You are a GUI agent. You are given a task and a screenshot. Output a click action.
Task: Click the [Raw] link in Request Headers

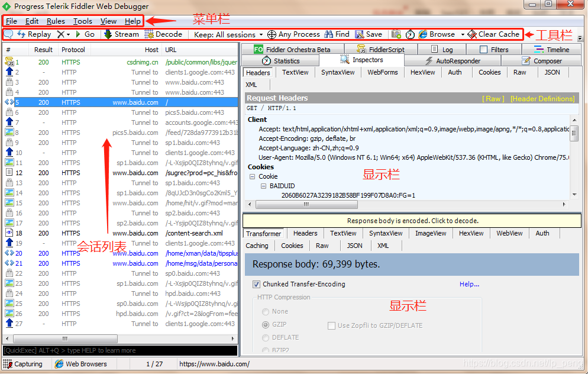pyautogui.click(x=493, y=99)
